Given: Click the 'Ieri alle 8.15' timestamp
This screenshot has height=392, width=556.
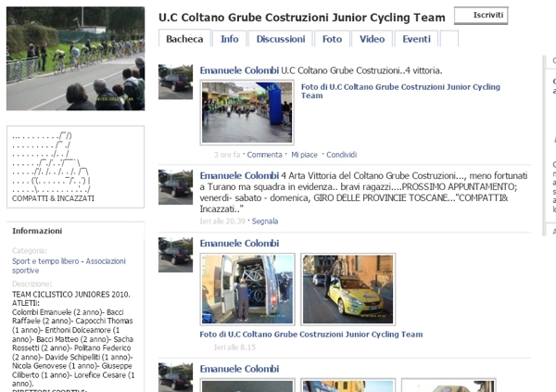Looking at the screenshot, I should 234,348.
